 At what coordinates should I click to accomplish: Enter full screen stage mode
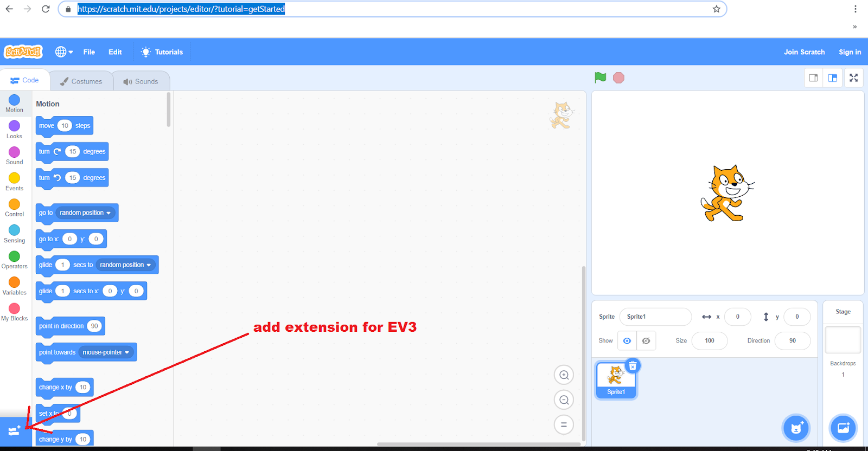(854, 78)
